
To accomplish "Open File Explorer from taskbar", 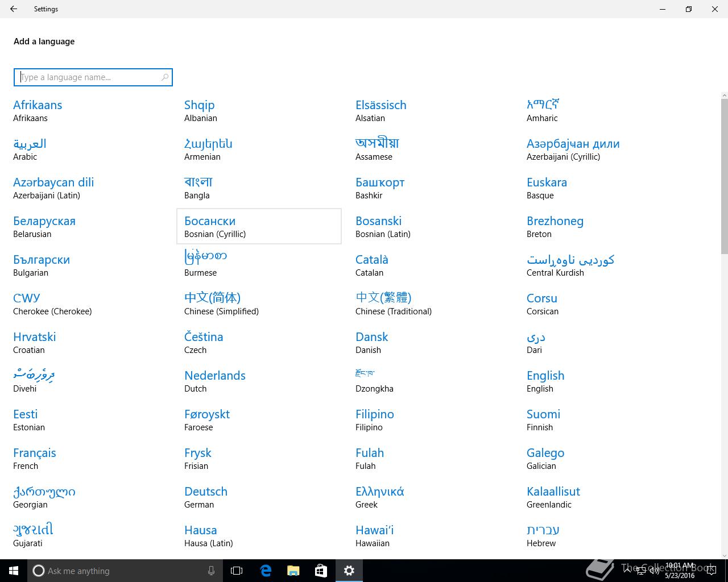I will [x=293, y=571].
